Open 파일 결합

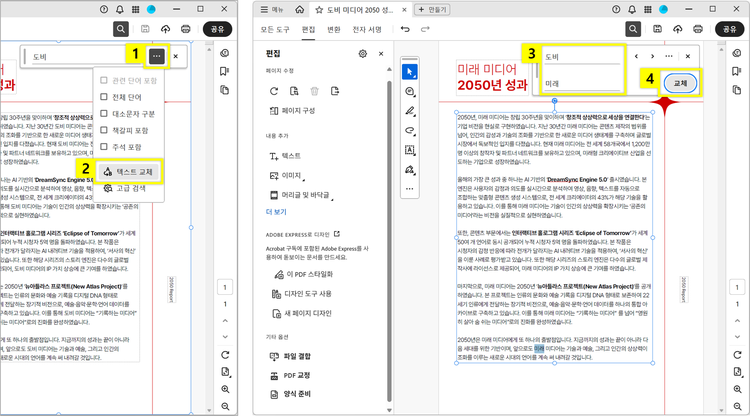[x=290, y=356]
